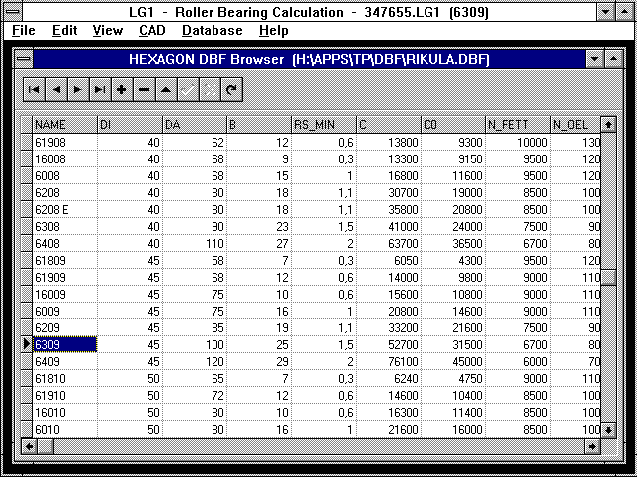Viewport: 637px width, 478px height.
Task: Open the File menu
Action: click(x=24, y=31)
